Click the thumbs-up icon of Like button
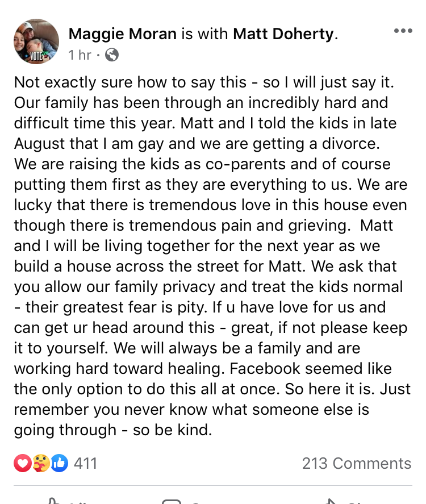The image size is (426, 504). coord(53,500)
